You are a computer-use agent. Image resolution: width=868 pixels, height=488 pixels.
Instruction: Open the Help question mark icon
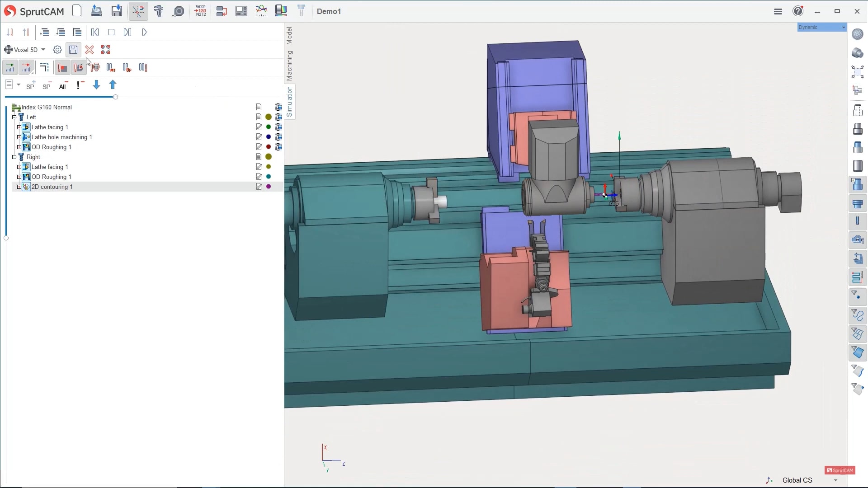coord(798,11)
